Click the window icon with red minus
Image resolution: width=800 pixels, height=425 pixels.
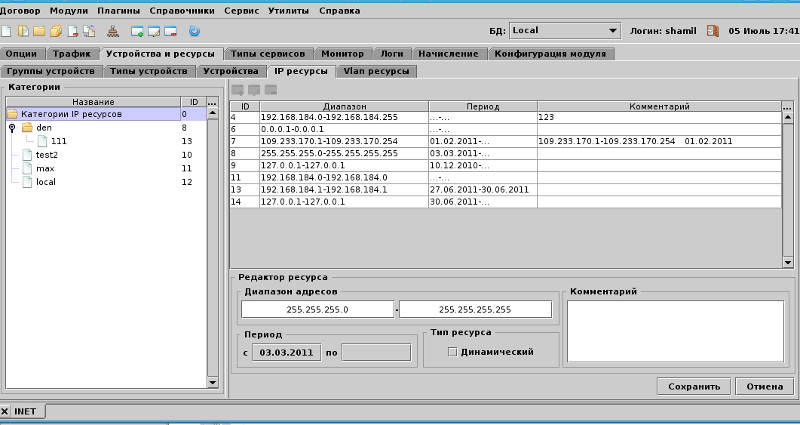[x=170, y=31]
